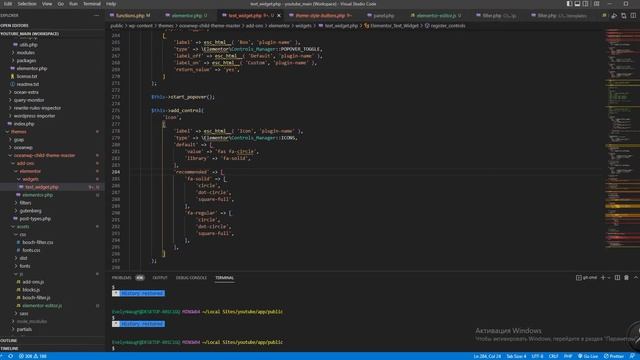
Task: Expand TIMELINE section
Action: 52,349
